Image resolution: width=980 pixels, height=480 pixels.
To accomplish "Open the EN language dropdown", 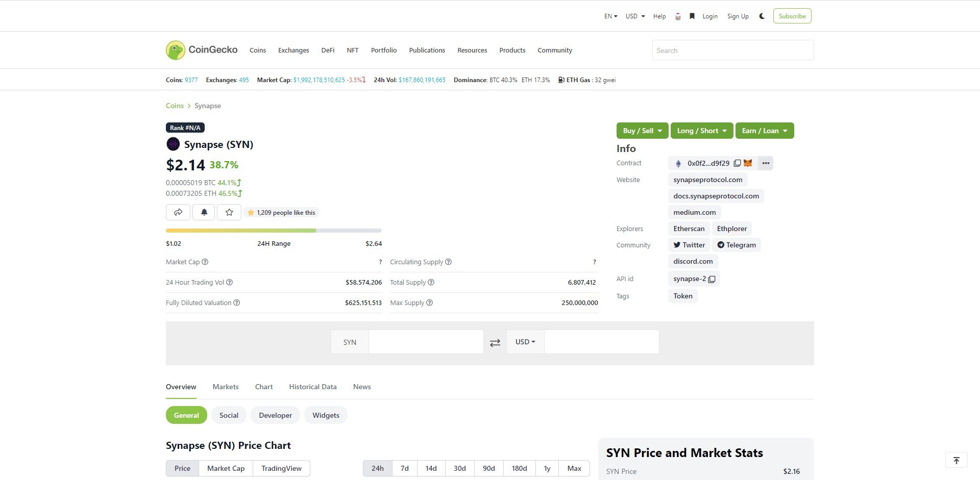I will [610, 16].
